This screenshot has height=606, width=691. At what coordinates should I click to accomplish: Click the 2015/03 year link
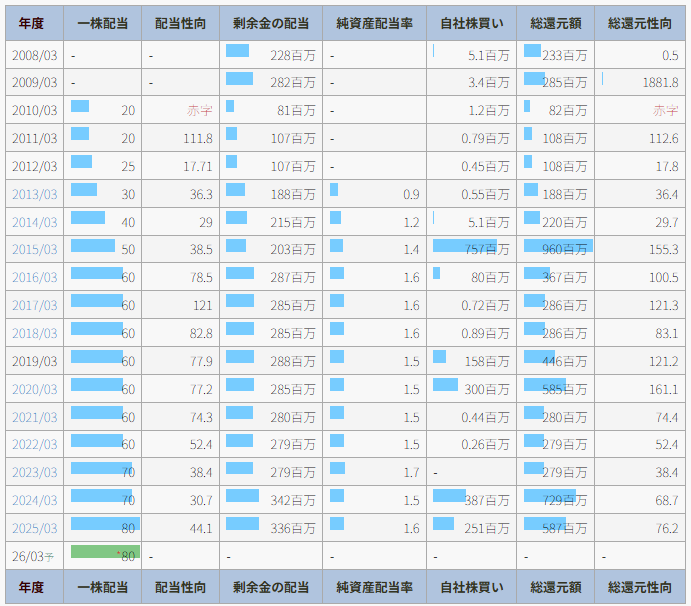(x=34, y=249)
